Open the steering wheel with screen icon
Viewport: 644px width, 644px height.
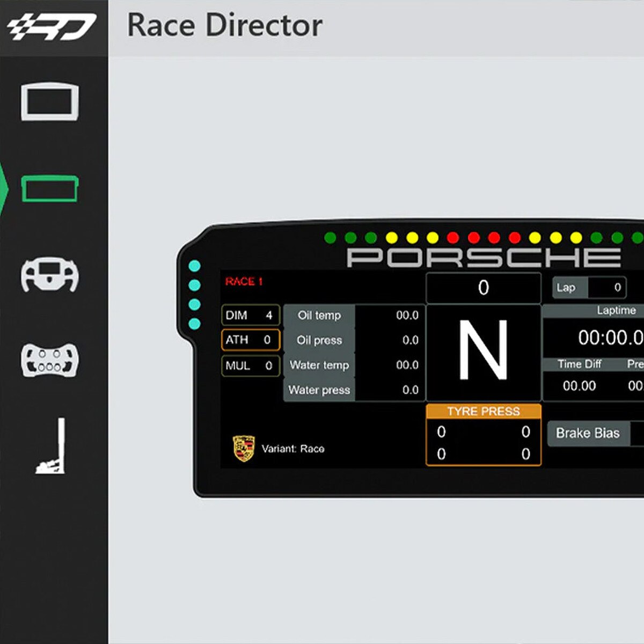pyautogui.click(x=50, y=275)
